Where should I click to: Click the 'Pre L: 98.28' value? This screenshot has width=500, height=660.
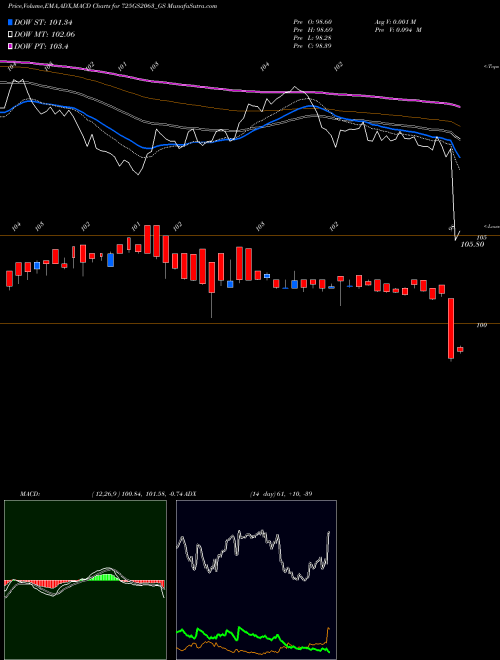pyautogui.click(x=313, y=38)
